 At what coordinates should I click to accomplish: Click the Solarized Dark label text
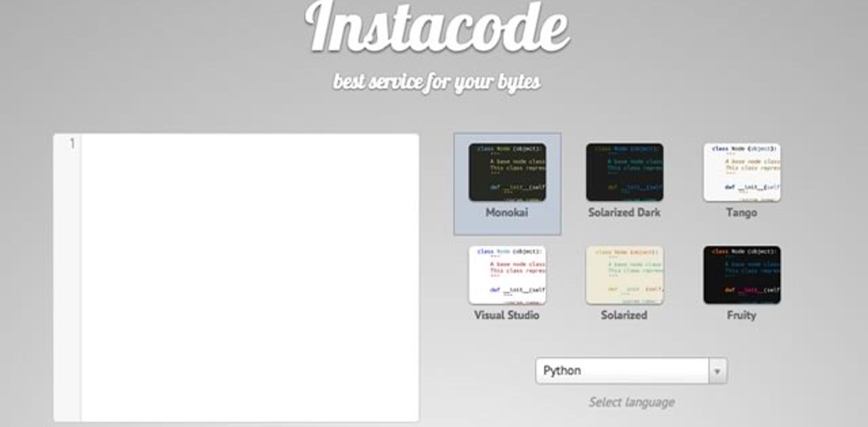[x=624, y=212]
